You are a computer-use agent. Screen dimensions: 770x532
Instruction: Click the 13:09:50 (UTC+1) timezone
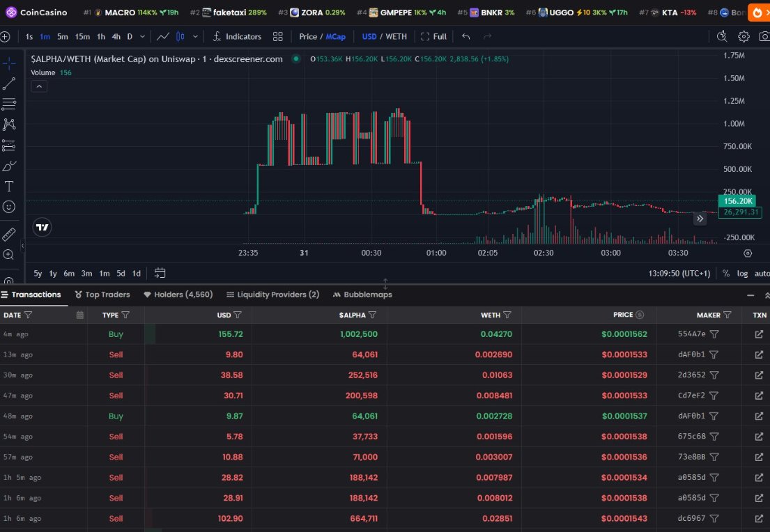pyautogui.click(x=679, y=274)
